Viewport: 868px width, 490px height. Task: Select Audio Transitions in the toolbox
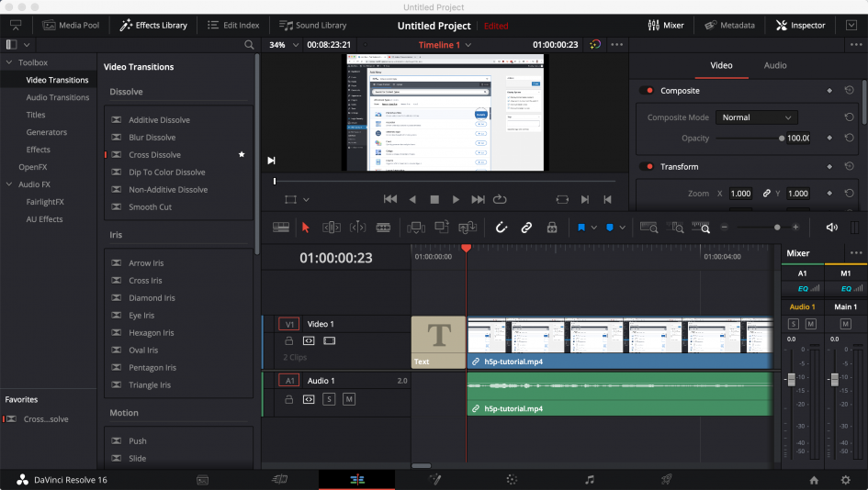[58, 97]
